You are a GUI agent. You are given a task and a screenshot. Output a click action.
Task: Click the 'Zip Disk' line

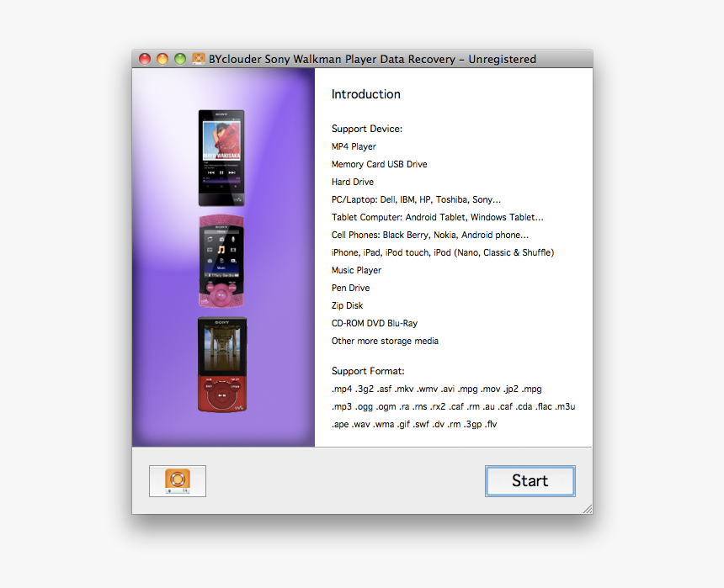(347, 305)
